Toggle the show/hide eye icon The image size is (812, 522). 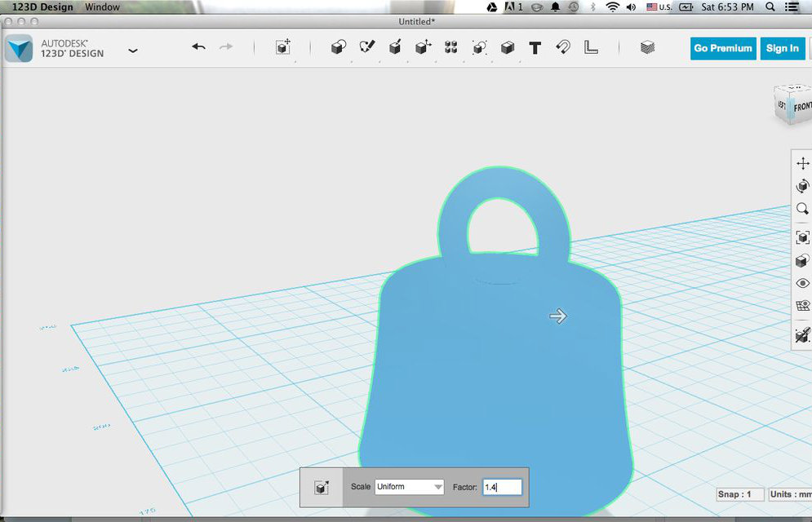(x=803, y=283)
